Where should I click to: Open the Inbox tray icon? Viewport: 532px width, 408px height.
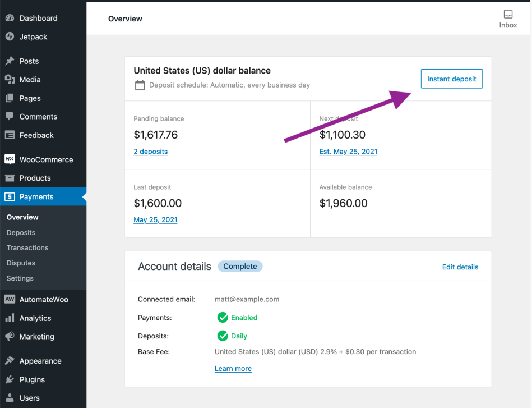pyautogui.click(x=508, y=15)
